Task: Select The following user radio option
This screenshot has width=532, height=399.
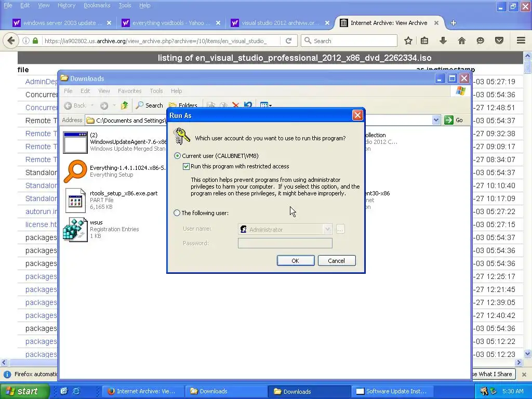Action: 177,212
